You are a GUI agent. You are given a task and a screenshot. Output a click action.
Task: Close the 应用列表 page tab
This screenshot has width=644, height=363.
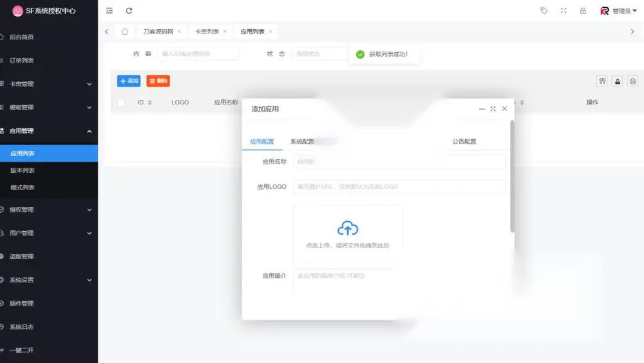pyautogui.click(x=270, y=32)
